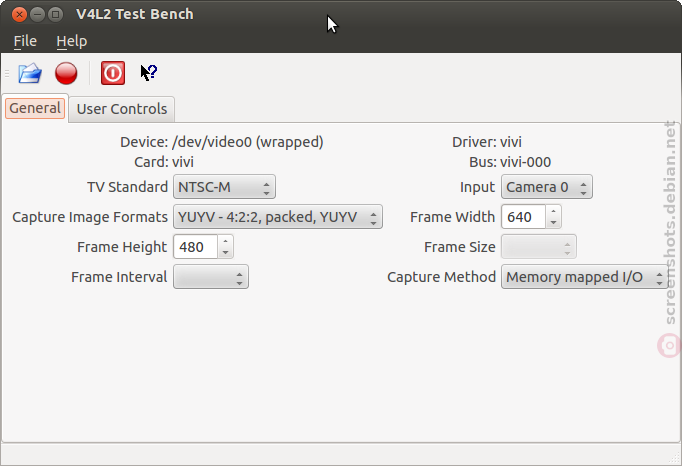Open the Frame Interval dropdown
This screenshot has width=682, height=466.
pos(211,277)
